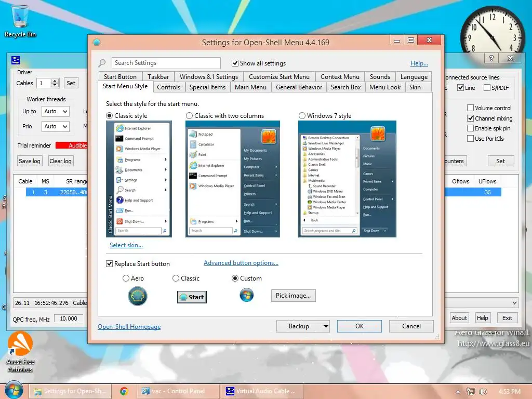Open the Prio dropdown
Image resolution: width=532 pixels, height=399 pixels.
tap(55, 126)
